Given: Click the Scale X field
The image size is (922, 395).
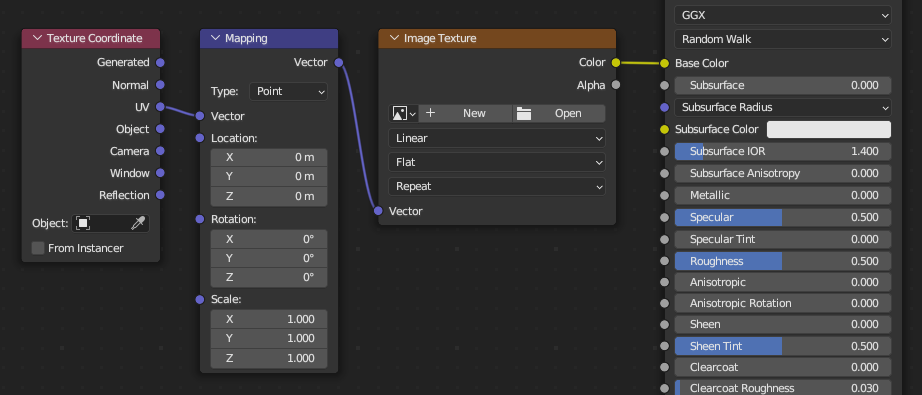Looking at the screenshot, I should point(269,319).
